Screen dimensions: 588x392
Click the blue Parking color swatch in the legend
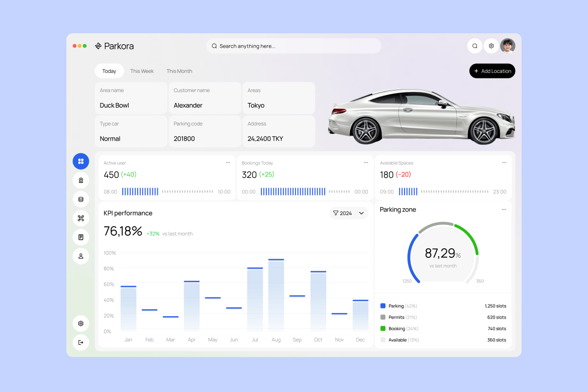pyautogui.click(x=383, y=306)
